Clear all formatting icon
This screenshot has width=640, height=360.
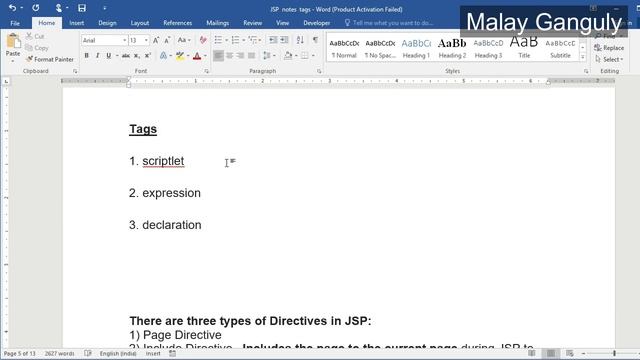203,40
